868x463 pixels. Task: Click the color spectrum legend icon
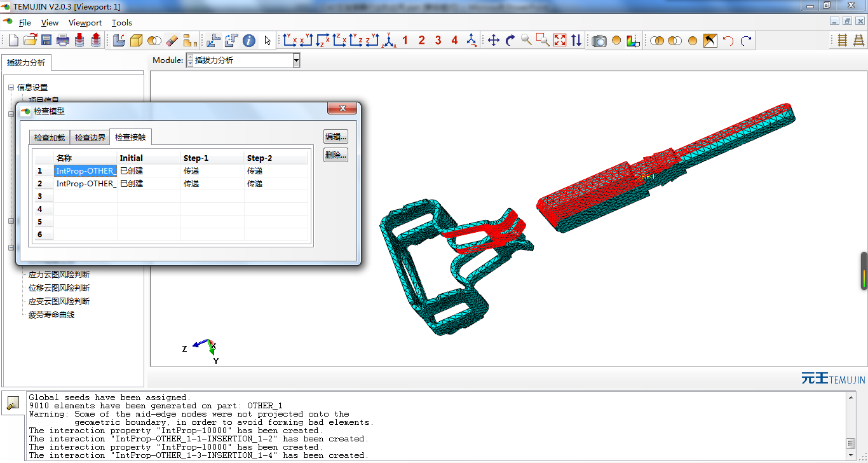tap(633, 41)
